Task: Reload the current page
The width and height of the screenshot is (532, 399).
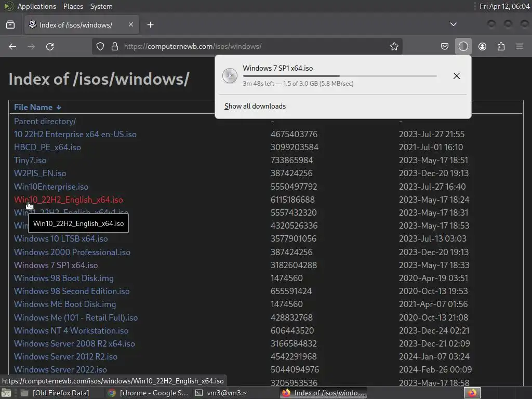Action: (x=50, y=46)
